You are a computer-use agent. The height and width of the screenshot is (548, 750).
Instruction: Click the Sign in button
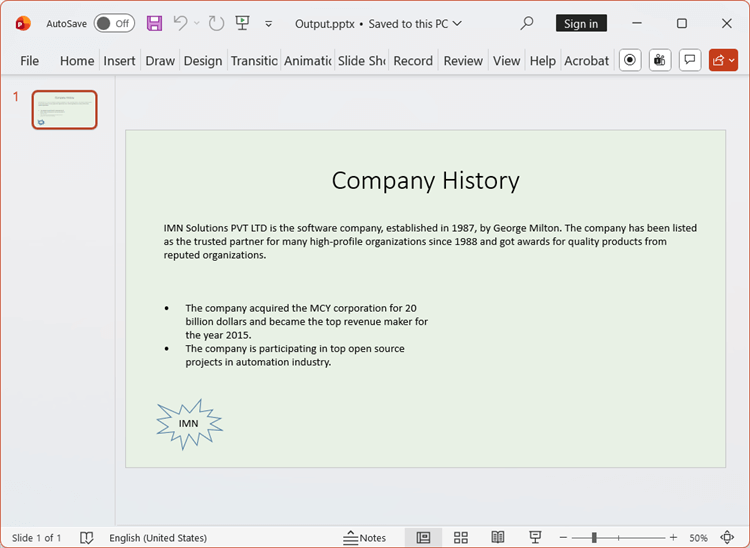[x=581, y=23]
